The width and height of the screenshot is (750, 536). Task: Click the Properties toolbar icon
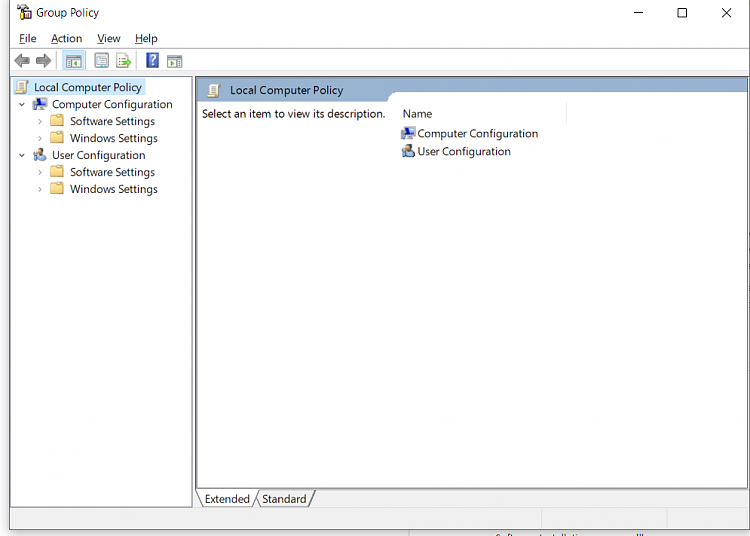point(101,61)
